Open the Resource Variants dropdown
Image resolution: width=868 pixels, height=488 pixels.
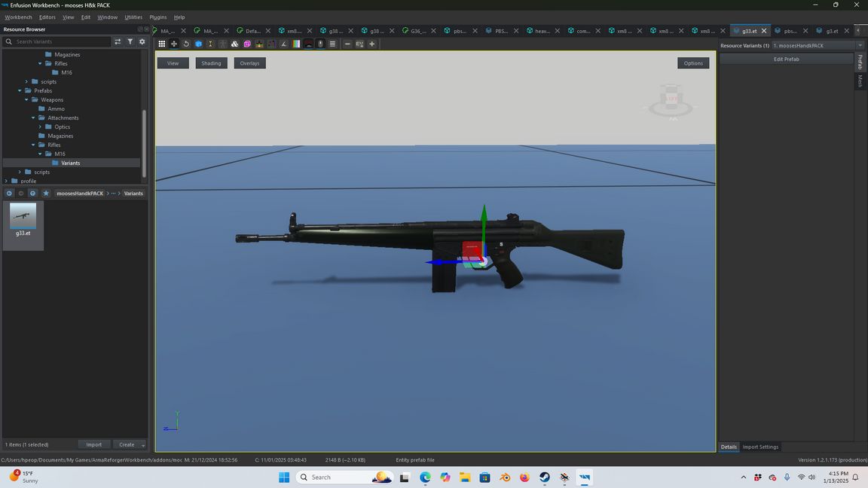[x=860, y=45]
